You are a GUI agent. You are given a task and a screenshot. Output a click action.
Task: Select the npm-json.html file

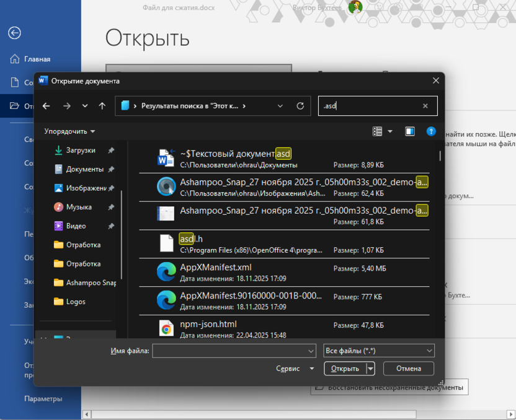208,325
